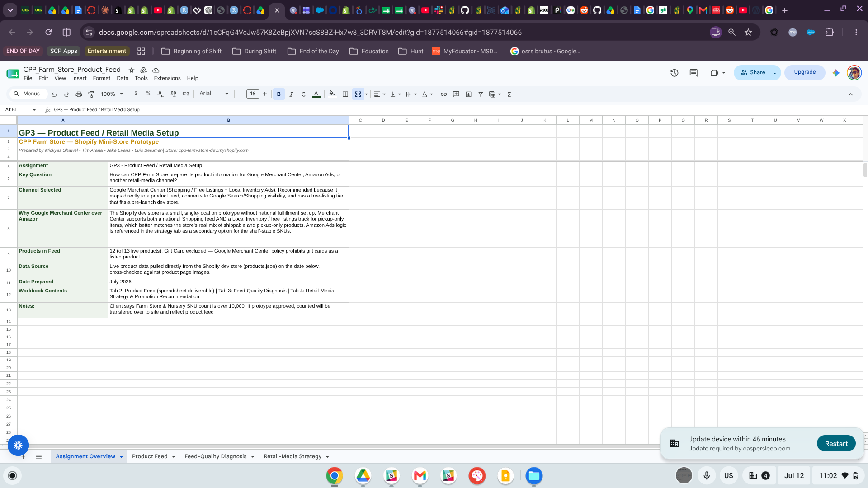Open the 123 more formats menu
The width and height of the screenshot is (868, 488).
pyautogui.click(x=185, y=94)
